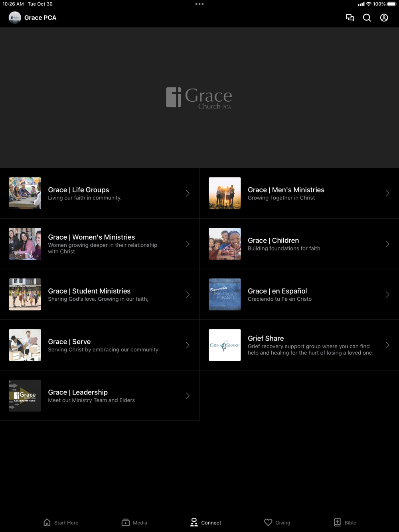The height and width of the screenshot is (532, 399).
Task: Switch to Start Here tab label
Action: (66, 523)
